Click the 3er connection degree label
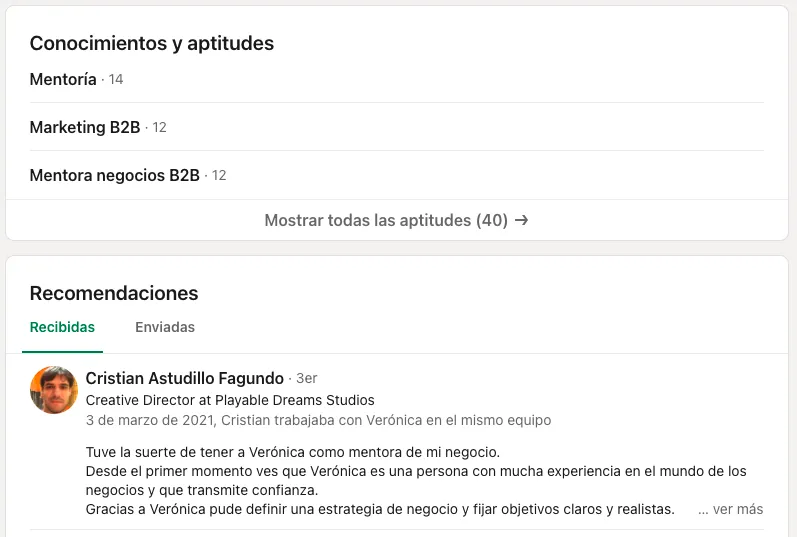 (x=306, y=378)
